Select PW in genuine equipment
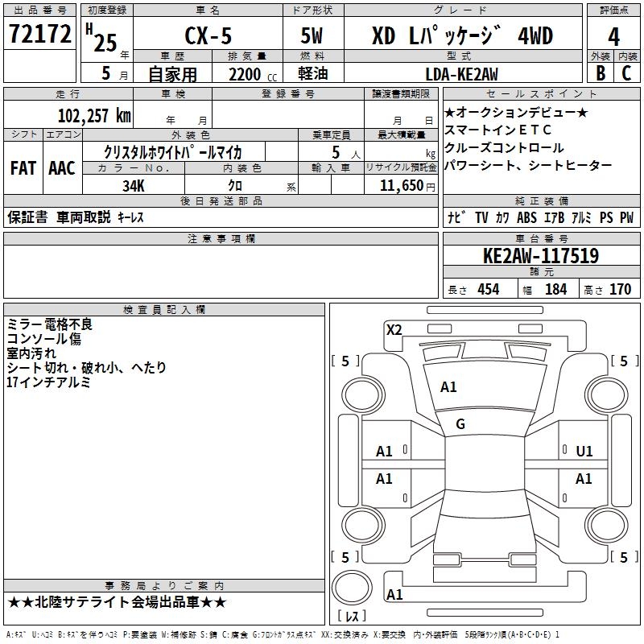The width and height of the screenshot is (644, 644). tap(626, 217)
